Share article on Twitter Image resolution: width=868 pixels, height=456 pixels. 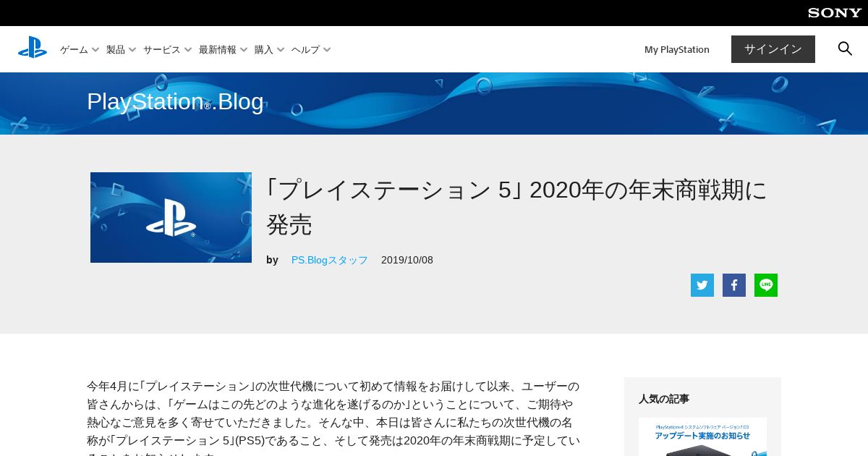click(x=702, y=285)
